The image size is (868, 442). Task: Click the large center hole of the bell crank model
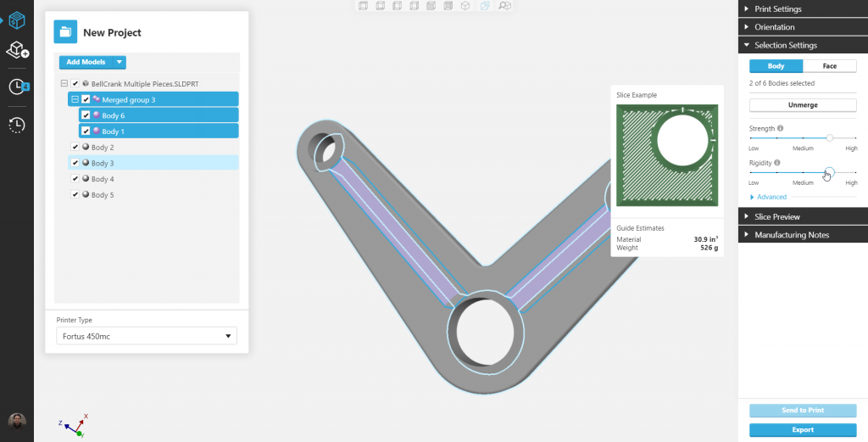point(485,331)
